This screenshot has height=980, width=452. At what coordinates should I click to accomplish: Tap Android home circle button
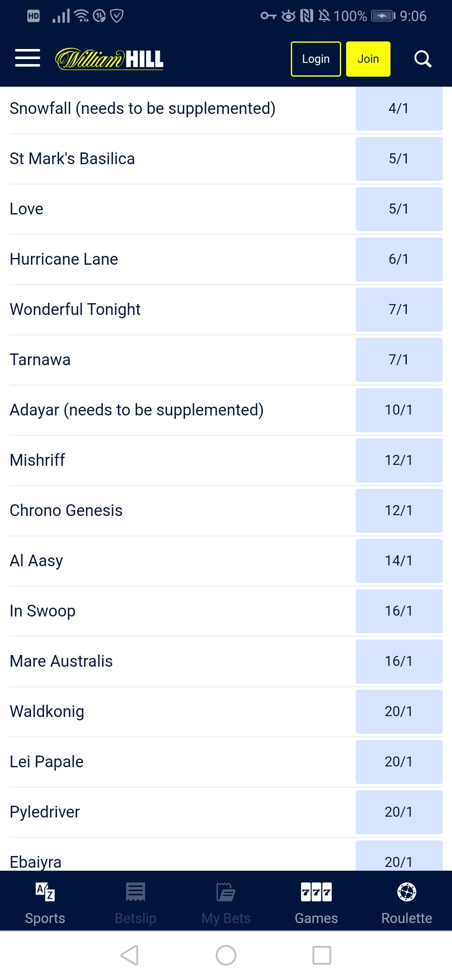point(226,955)
